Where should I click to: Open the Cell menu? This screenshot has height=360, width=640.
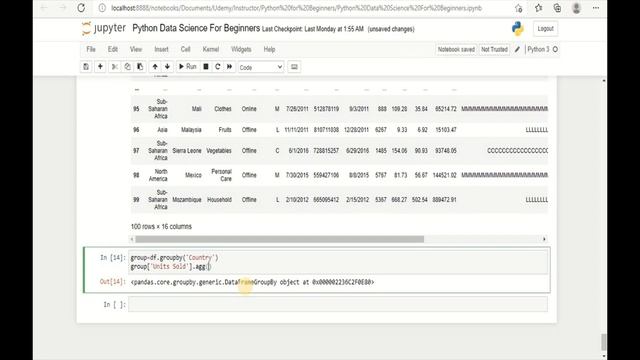tap(185, 49)
